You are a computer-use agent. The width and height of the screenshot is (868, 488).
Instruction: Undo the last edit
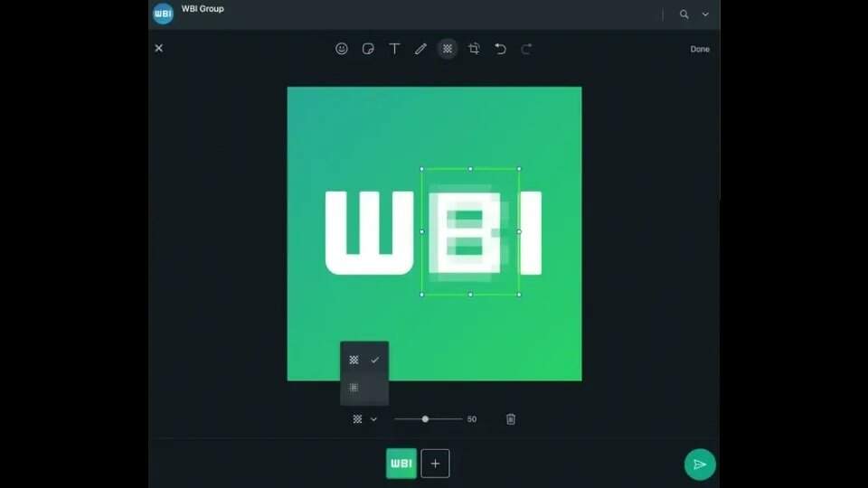[500, 49]
